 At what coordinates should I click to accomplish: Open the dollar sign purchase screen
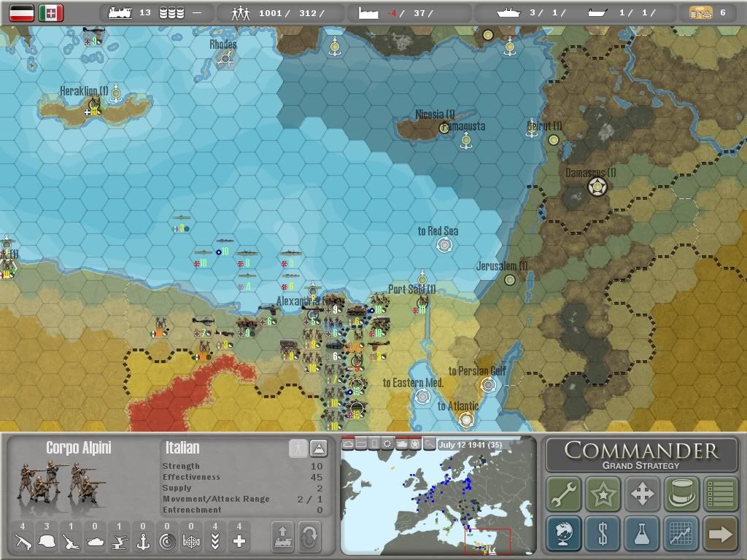pyautogui.click(x=603, y=533)
